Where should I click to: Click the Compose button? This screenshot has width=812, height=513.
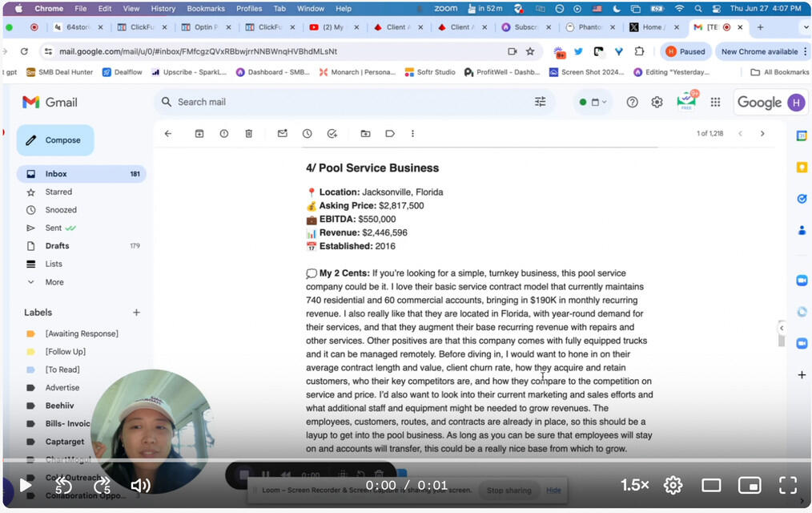(55, 140)
